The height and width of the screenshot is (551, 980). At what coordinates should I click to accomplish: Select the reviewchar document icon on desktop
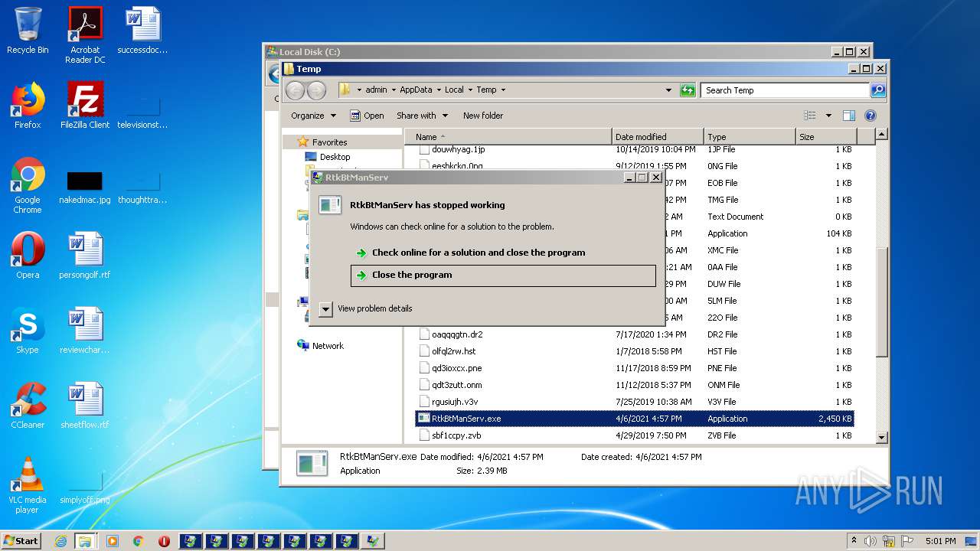(85, 331)
